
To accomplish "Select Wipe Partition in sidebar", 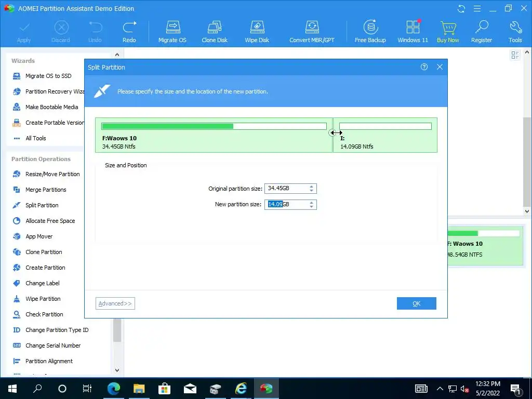I will click(36, 299).
